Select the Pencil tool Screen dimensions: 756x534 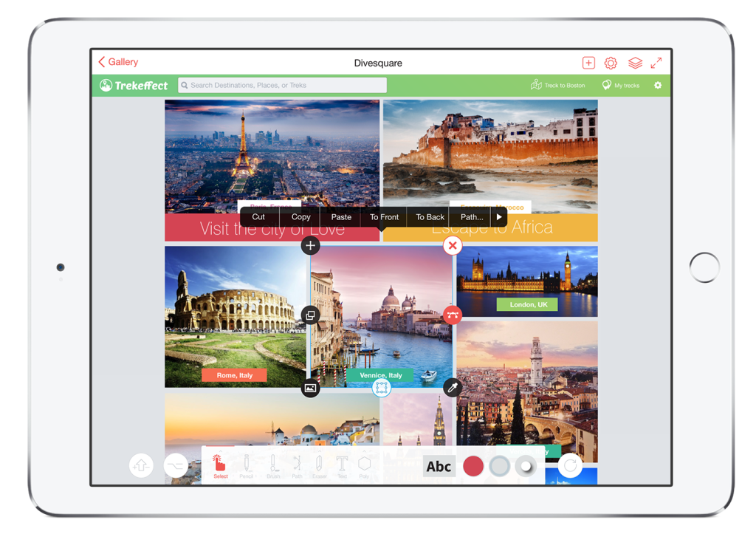247,464
